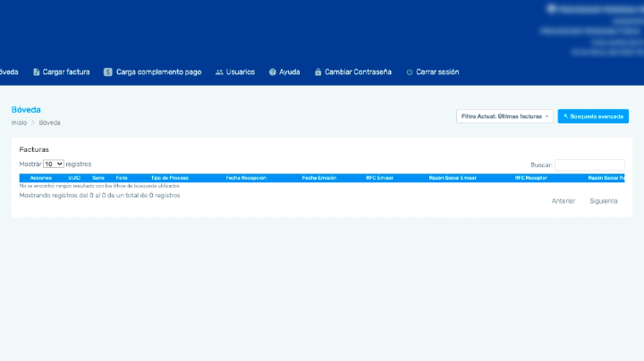Click the Mostrando registros summary text

point(99,196)
